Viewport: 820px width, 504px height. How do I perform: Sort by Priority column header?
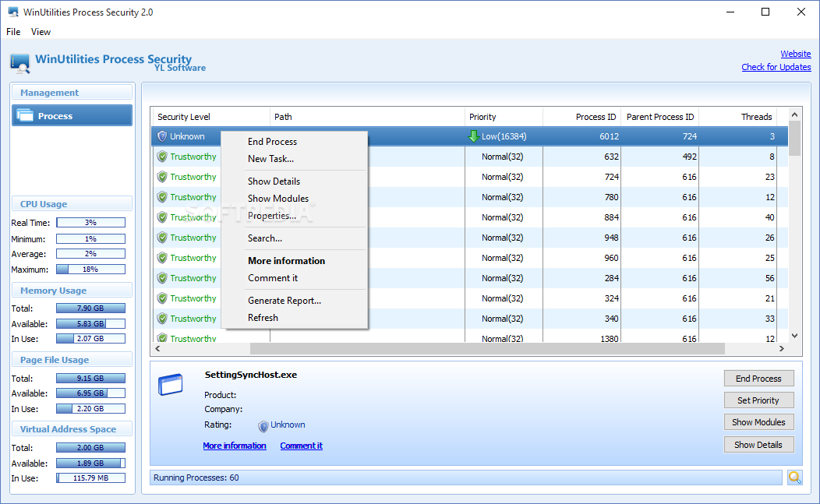pos(504,117)
